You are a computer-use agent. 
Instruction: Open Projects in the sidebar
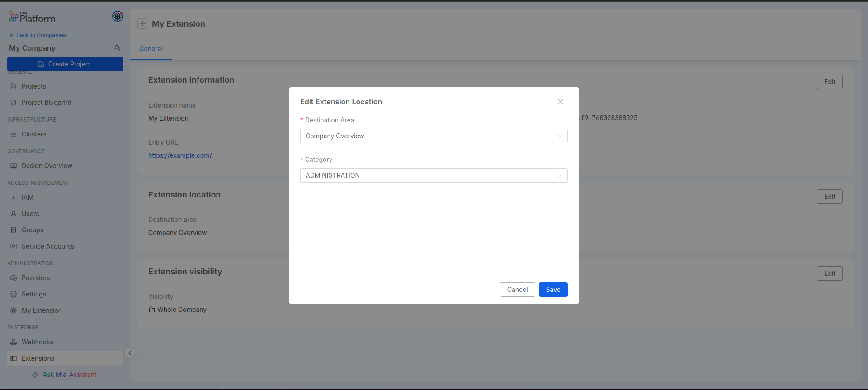[x=65, y=86]
